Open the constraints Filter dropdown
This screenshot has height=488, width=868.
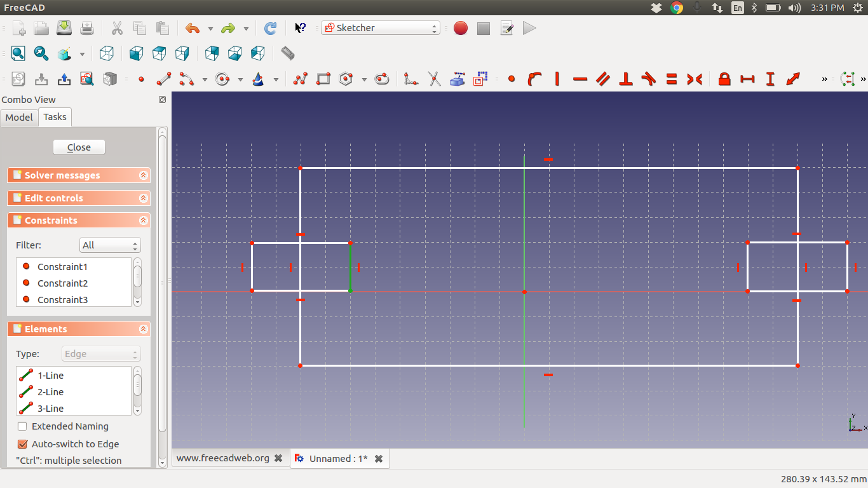[x=110, y=245]
